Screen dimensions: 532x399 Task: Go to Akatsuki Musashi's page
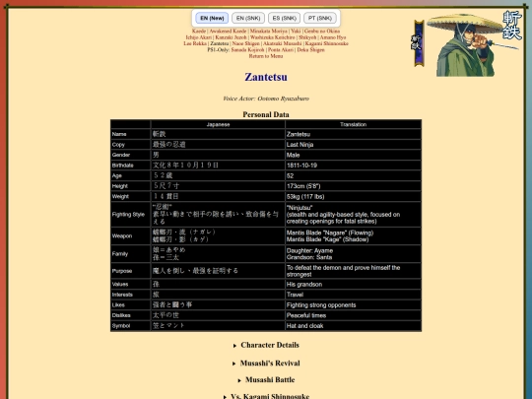click(x=283, y=43)
